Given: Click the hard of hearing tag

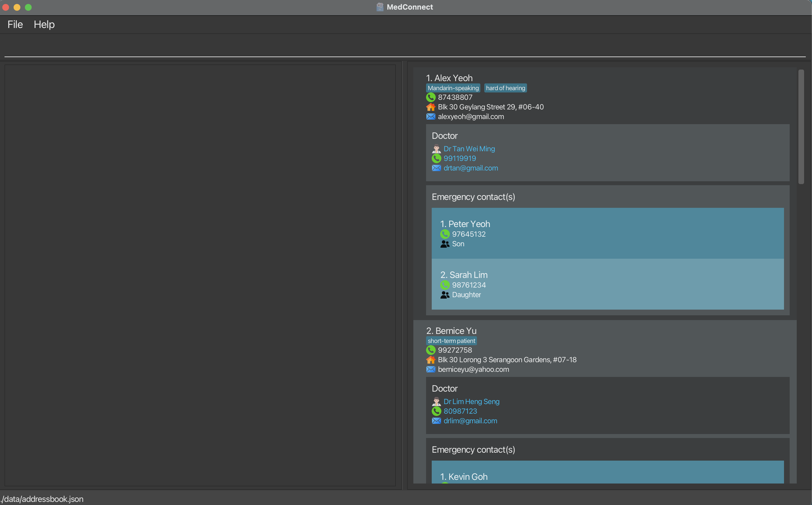Looking at the screenshot, I should coord(506,88).
